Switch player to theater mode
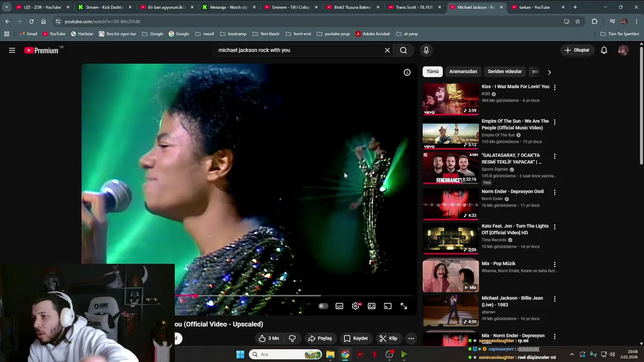This screenshot has height=362, width=644. (x=372, y=306)
